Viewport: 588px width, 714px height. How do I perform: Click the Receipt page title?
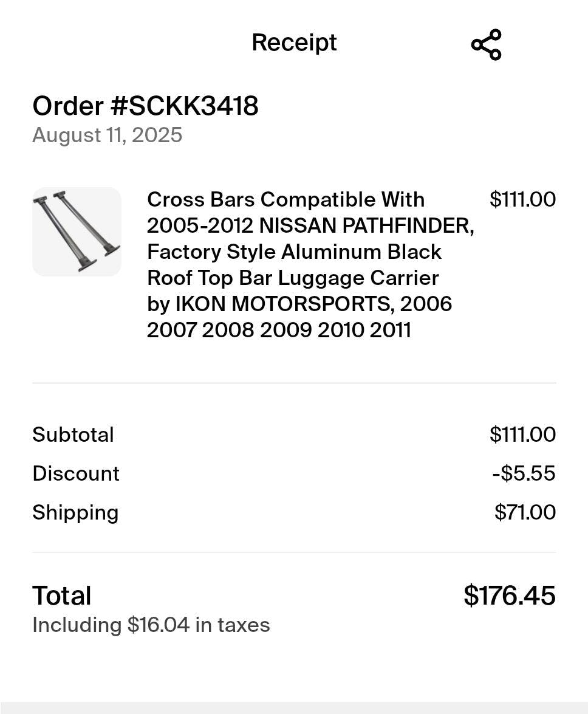pyautogui.click(x=294, y=43)
